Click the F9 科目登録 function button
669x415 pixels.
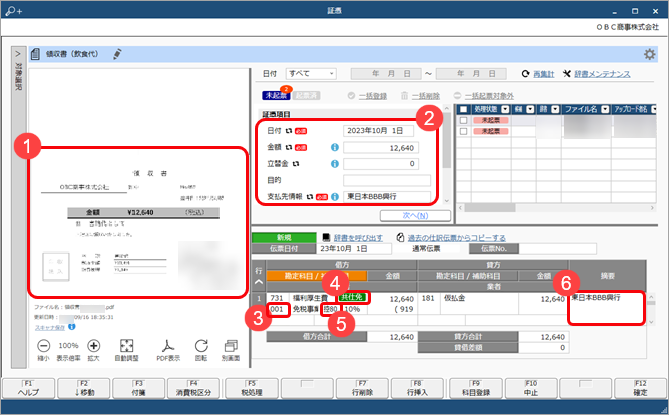click(x=476, y=388)
